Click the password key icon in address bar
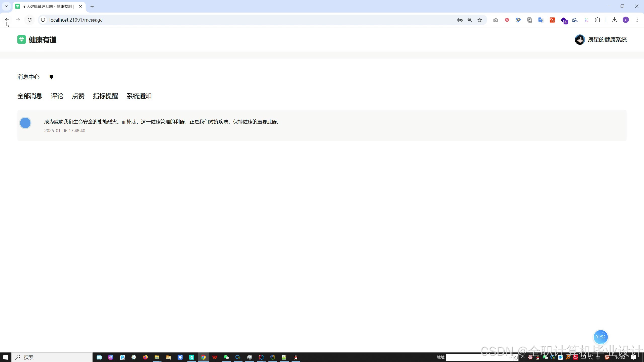The image size is (644, 362). tap(460, 20)
